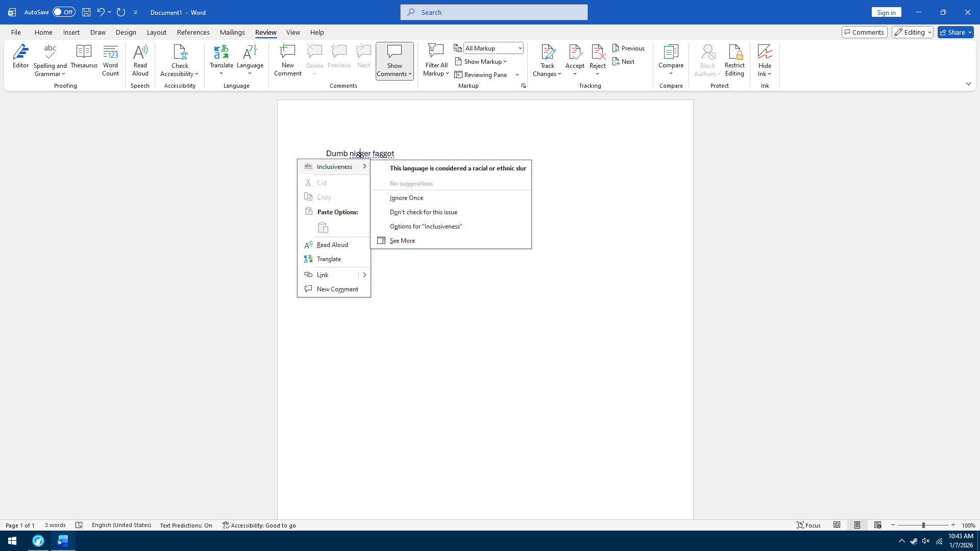
Task: Switch to the References tab
Action: pyautogui.click(x=193, y=32)
